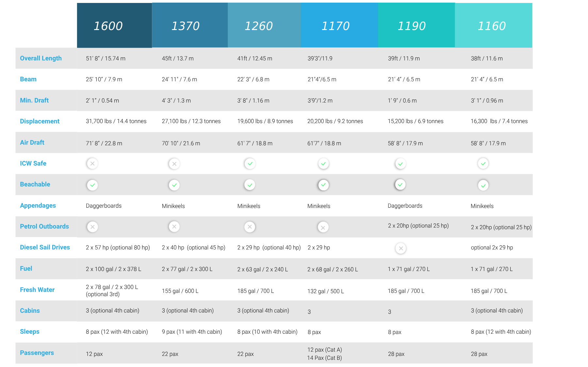
Task: Click the Beachable checkmark for 1600
Action: click(x=92, y=185)
